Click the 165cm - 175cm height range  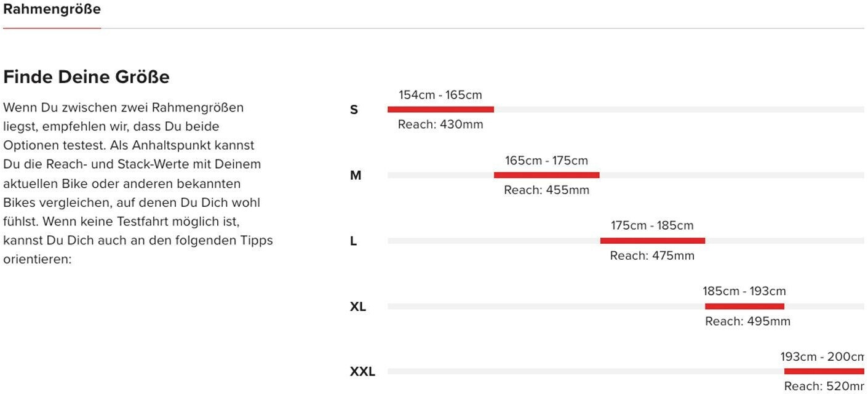[546, 161]
